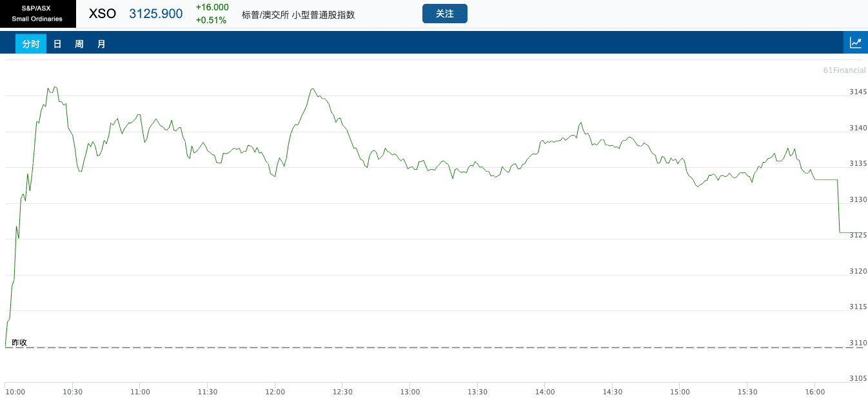Click the 15:00 time axis label
Image resolution: width=868 pixels, height=406 pixels.
click(x=680, y=392)
